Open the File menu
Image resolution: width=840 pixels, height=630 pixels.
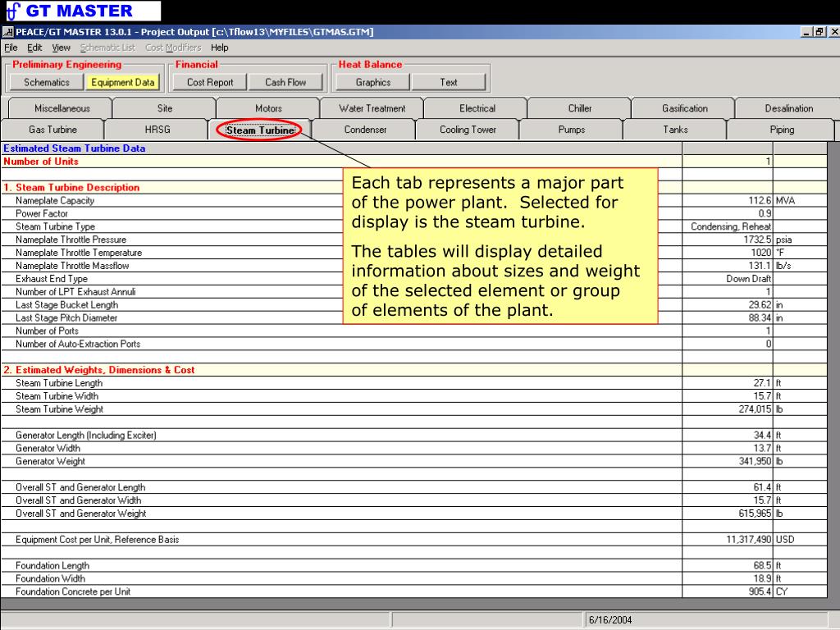click(11, 48)
